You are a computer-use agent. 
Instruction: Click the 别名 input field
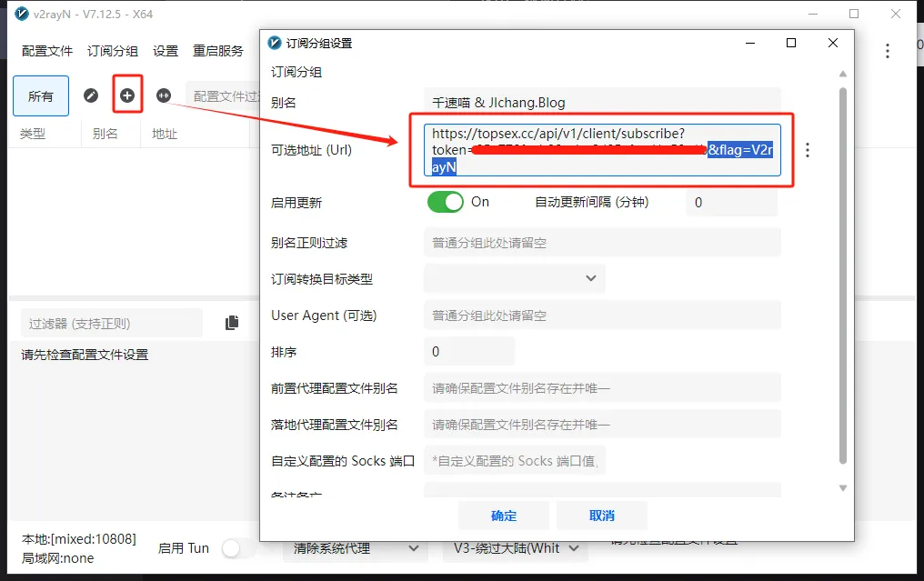point(602,103)
